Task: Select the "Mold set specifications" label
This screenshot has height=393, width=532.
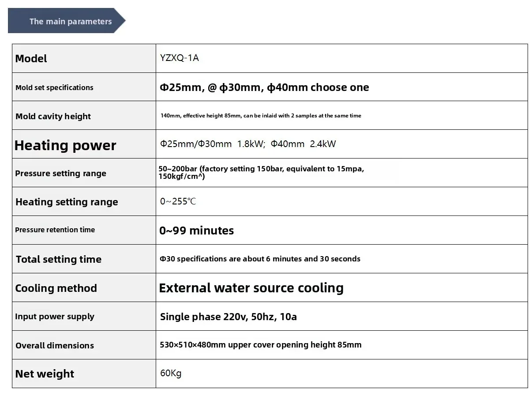Action: pos(54,87)
